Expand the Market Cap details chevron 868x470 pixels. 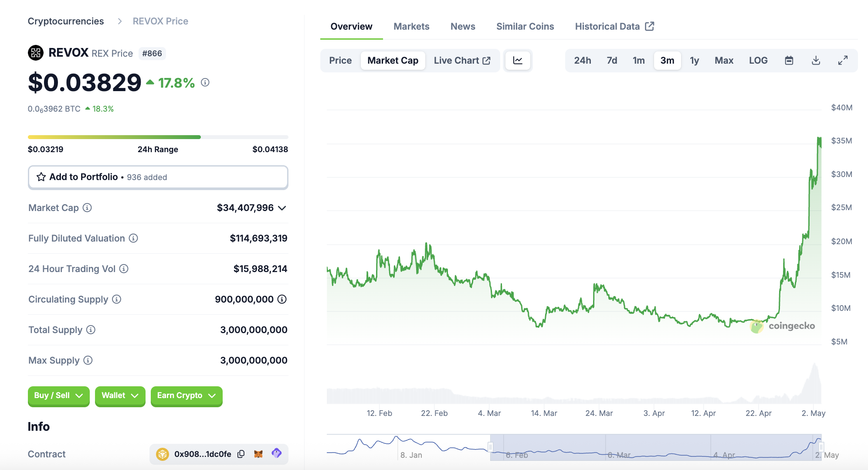[x=282, y=208]
